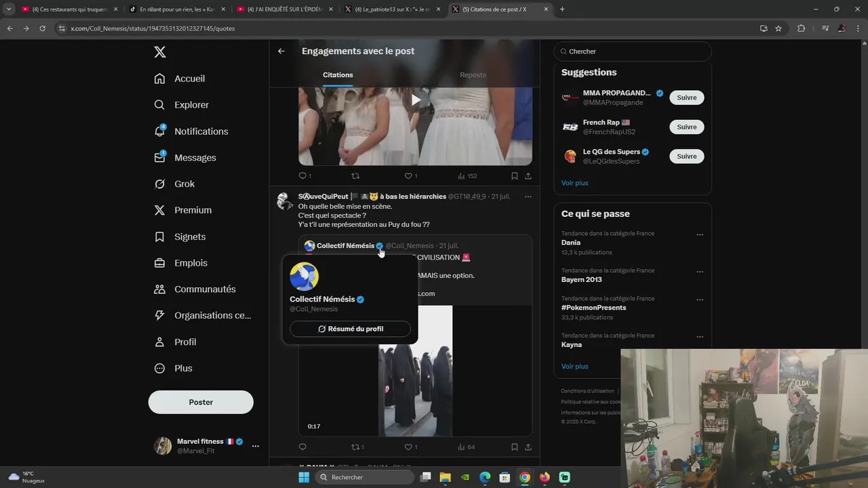Share the first video post

528,176
